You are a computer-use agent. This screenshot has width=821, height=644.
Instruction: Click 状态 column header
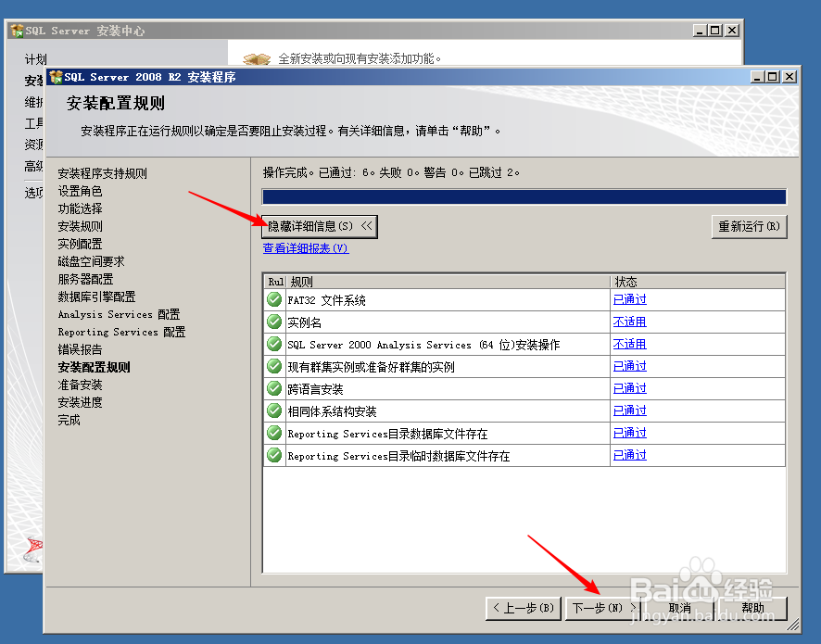pyautogui.click(x=698, y=282)
